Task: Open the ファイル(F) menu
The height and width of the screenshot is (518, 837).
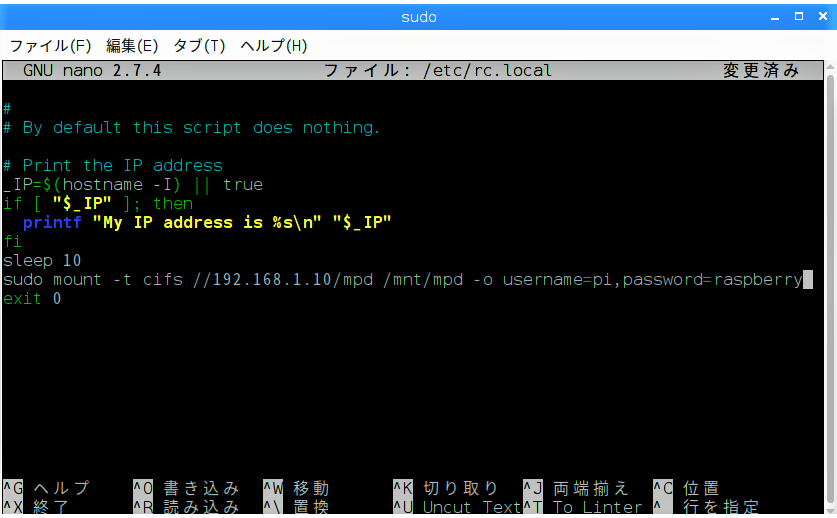Action: (51, 46)
